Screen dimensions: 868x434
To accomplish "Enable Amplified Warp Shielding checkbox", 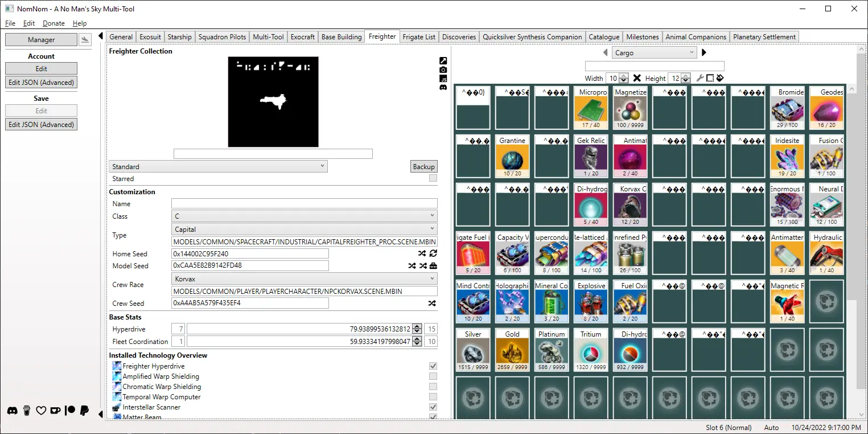I will 433,376.
